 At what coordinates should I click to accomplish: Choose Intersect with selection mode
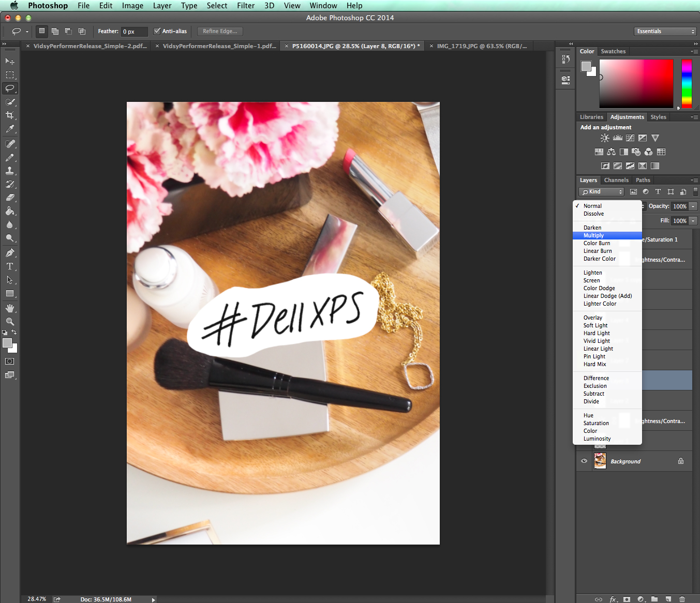(x=82, y=31)
